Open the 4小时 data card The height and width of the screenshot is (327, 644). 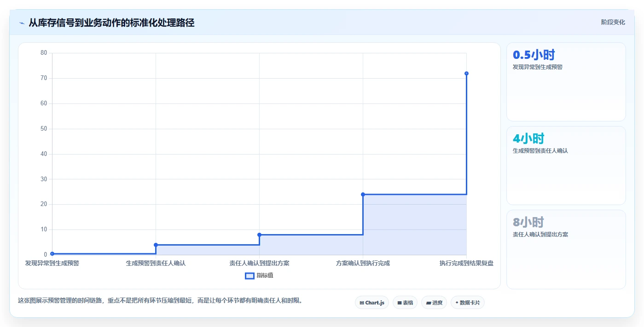[566, 166]
